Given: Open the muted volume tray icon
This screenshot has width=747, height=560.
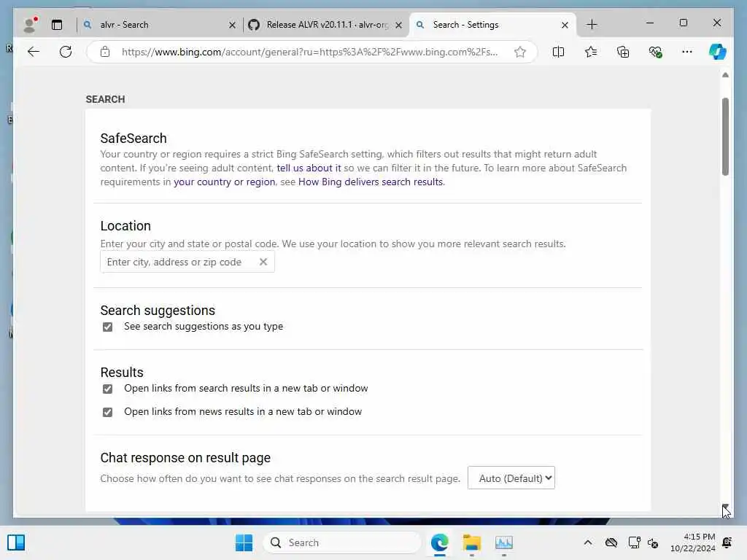Looking at the screenshot, I should click(x=653, y=542).
